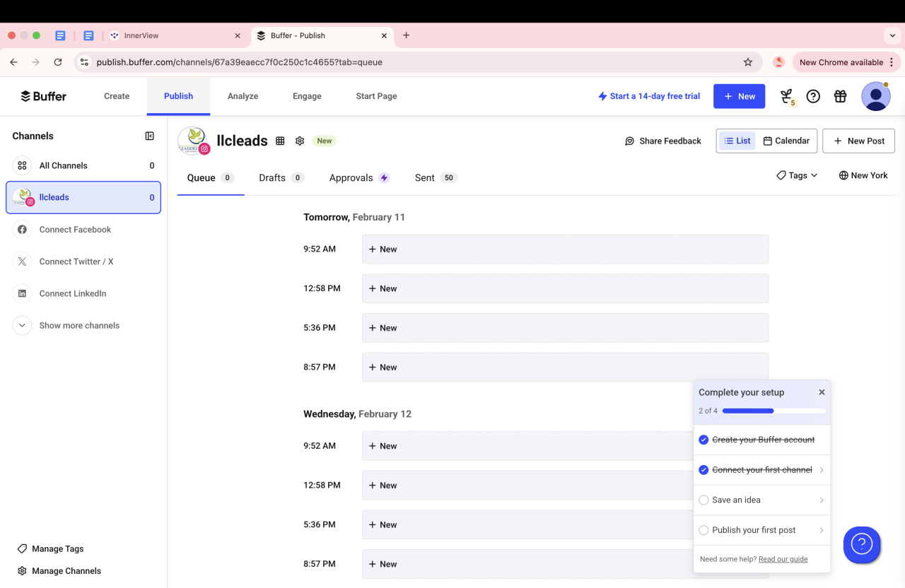Connect Twitter / X channel
This screenshot has height=588, width=905.
pos(83,261)
